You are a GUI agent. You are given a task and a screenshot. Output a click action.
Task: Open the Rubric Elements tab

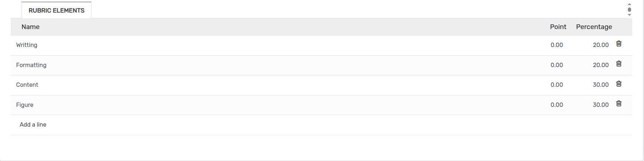click(x=56, y=10)
